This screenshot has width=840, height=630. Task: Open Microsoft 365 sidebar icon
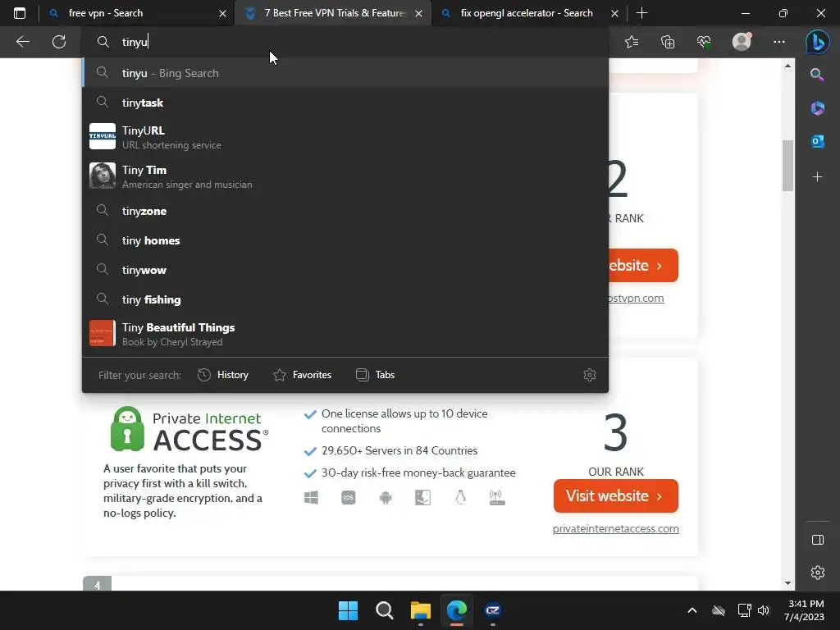[818, 108]
